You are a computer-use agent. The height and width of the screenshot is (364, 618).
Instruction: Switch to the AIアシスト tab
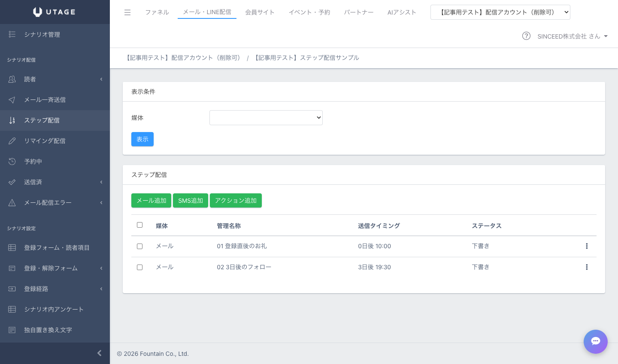pyautogui.click(x=402, y=12)
